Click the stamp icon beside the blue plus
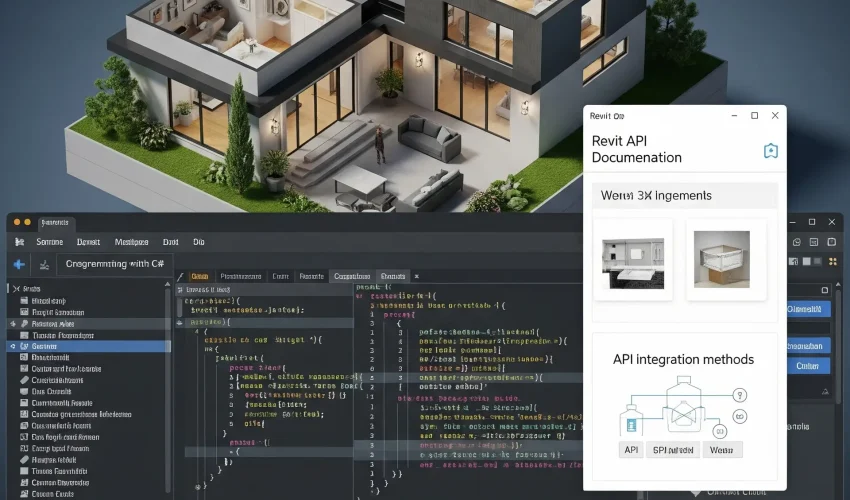The image size is (850, 500). pos(44,265)
